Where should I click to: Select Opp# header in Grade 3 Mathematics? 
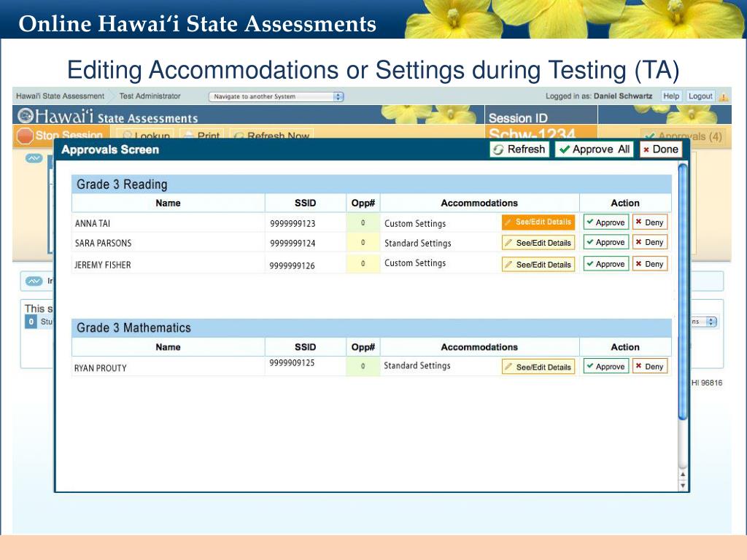tap(363, 347)
